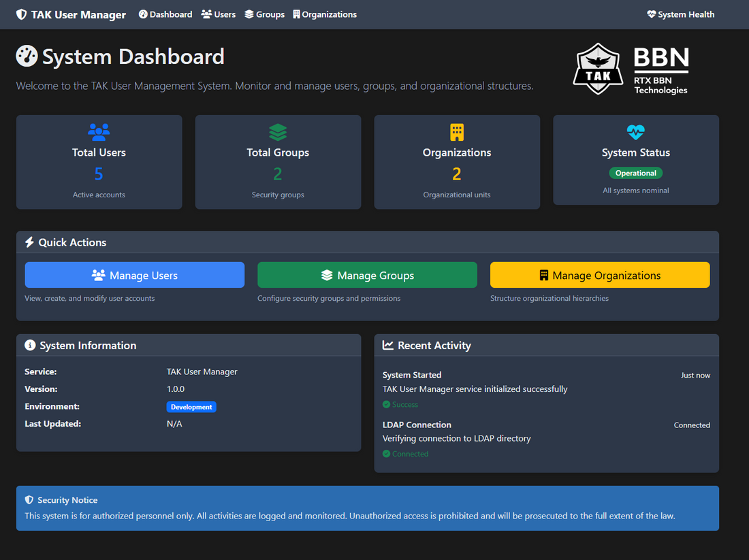
Task: Click the Total Users people icon
Action: pos(99,132)
